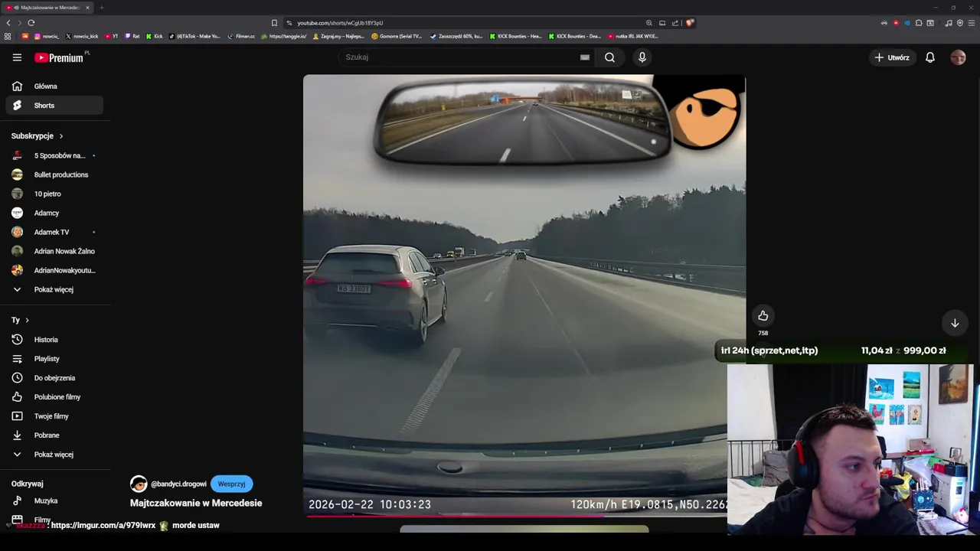Viewport: 980px width, 551px height.
Task: Open the music note toolbar icon
Action: click(x=949, y=23)
